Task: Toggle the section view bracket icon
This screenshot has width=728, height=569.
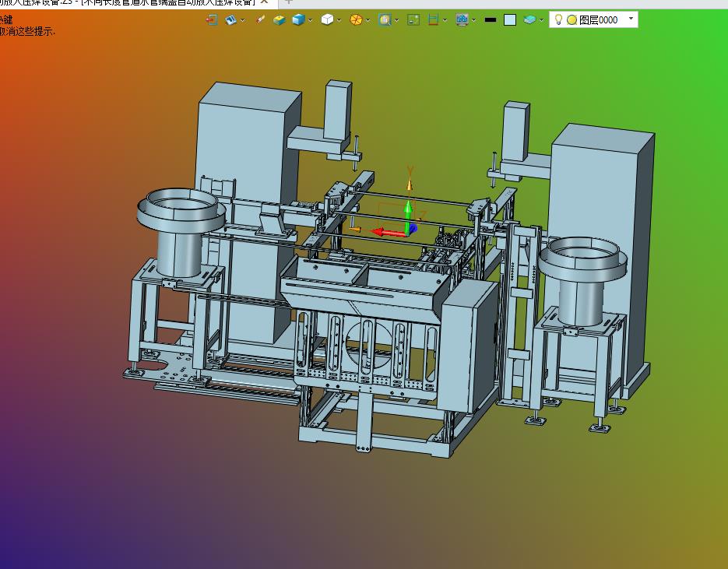Action: click(434, 19)
